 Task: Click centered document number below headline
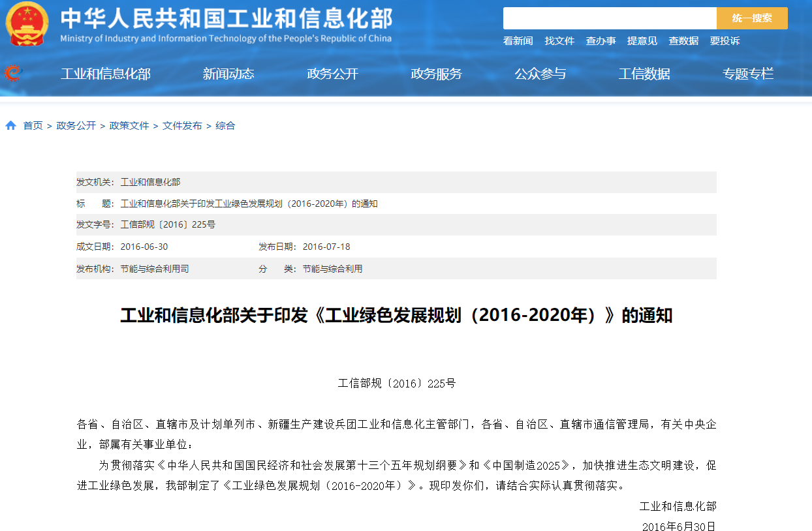[396, 383]
